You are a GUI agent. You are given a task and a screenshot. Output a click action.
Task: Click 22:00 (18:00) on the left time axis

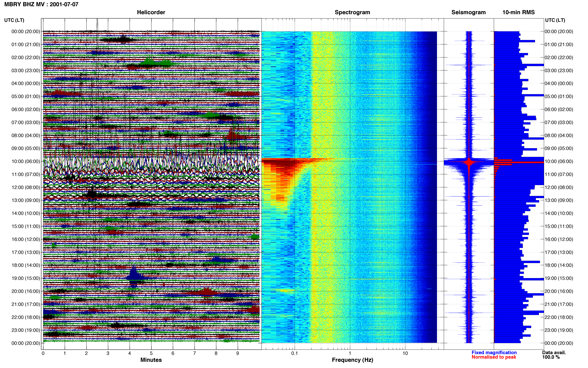coord(26,317)
